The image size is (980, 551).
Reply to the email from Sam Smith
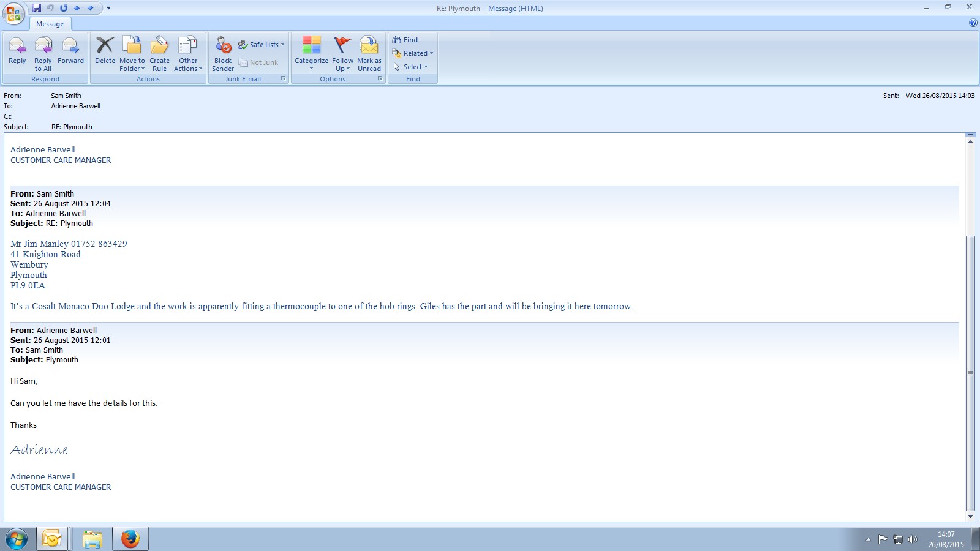(17, 53)
